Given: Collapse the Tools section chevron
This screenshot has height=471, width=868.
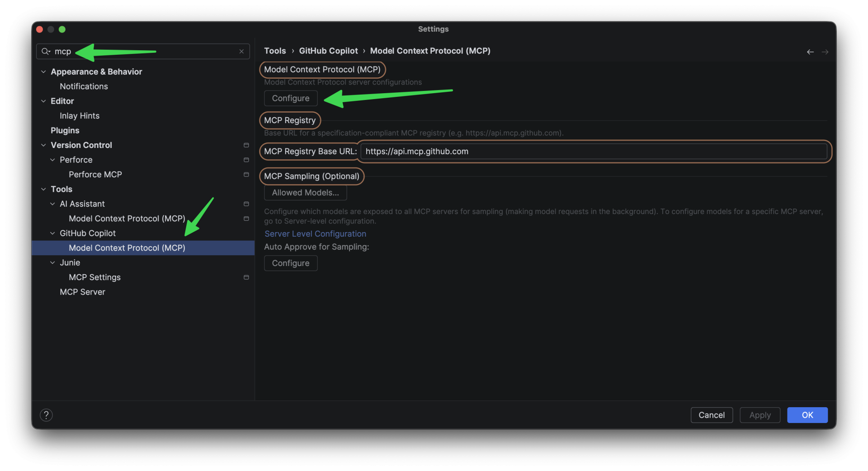Looking at the screenshot, I should tap(43, 189).
